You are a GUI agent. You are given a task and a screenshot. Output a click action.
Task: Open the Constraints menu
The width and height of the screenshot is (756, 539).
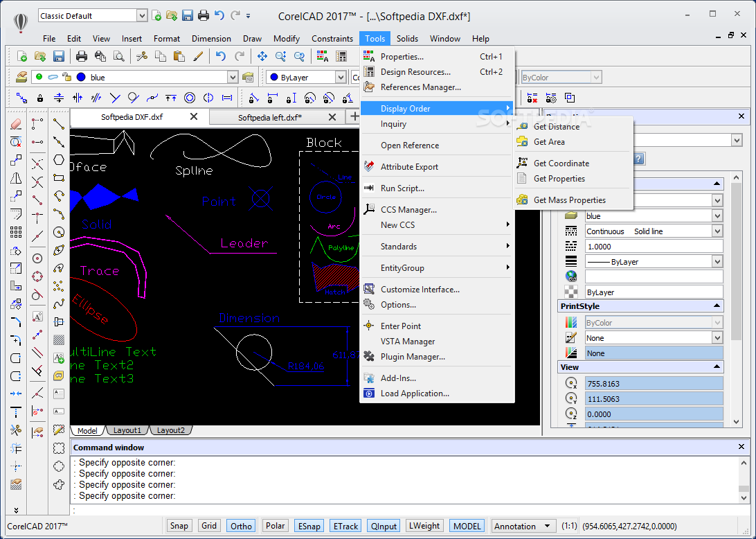click(x=332, y=39)
